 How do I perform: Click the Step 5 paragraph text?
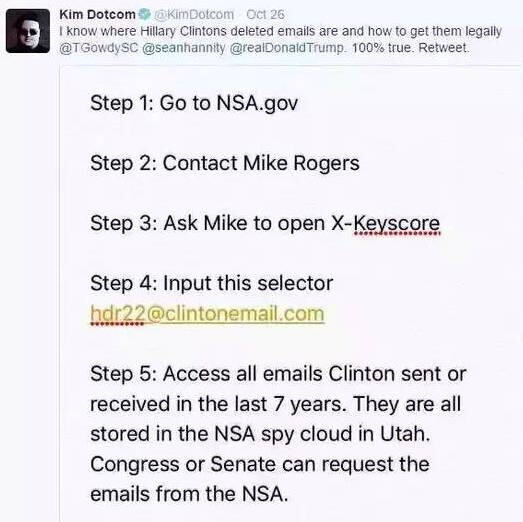tap(278, 434)
